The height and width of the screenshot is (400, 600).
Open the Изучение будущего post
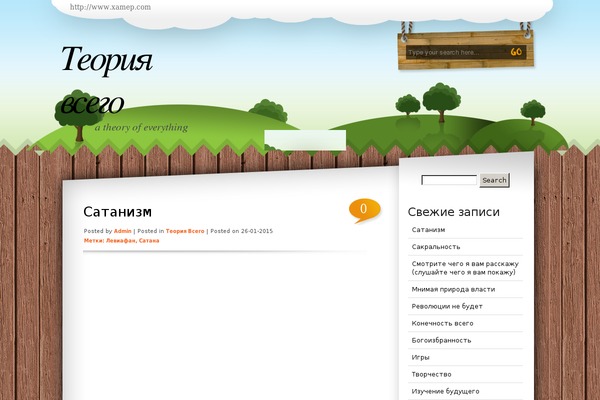coord(445,391)
